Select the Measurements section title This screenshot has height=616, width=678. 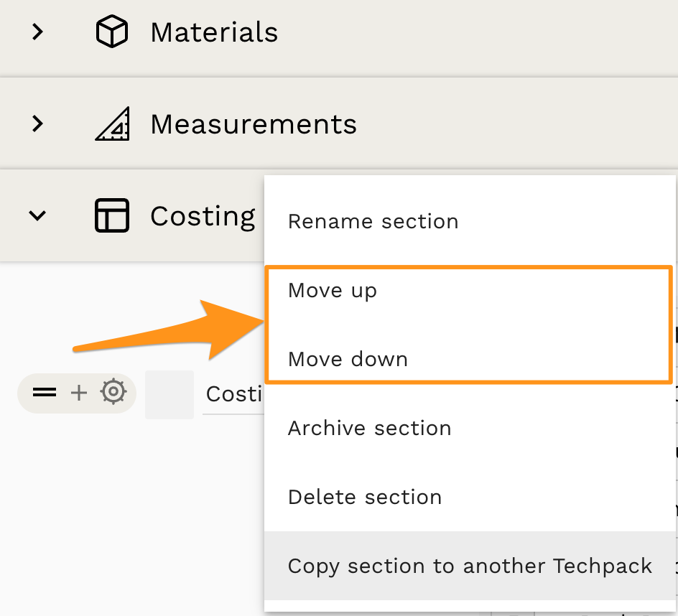point(253,124)
